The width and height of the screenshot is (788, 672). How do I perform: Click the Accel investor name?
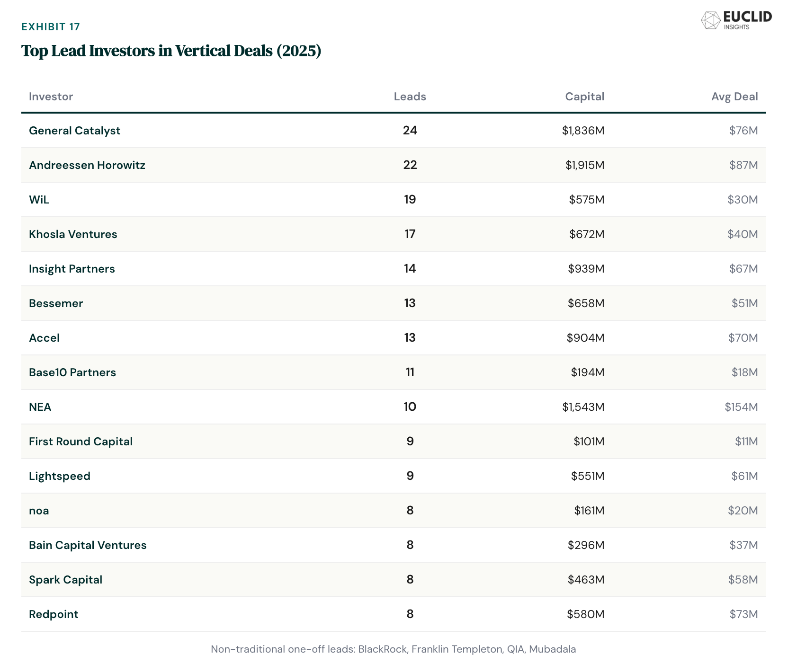pos(44,338)
